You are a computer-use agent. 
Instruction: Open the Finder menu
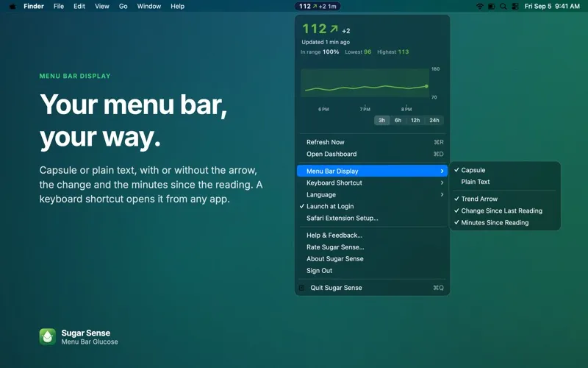(x=34, y=7)
